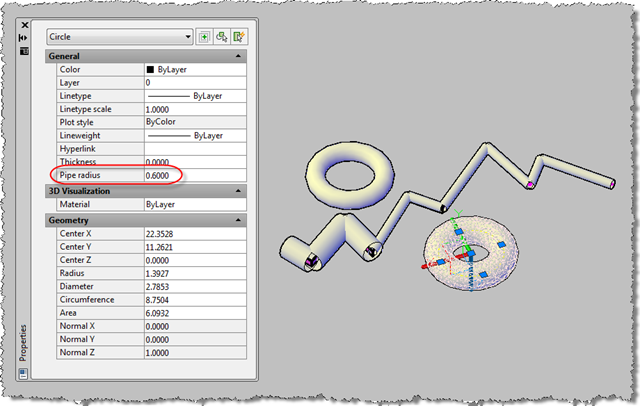This screenshot has width=640, height=406.
Task: Click the Toggle PICKADD value icon
Action: (204, 37)
